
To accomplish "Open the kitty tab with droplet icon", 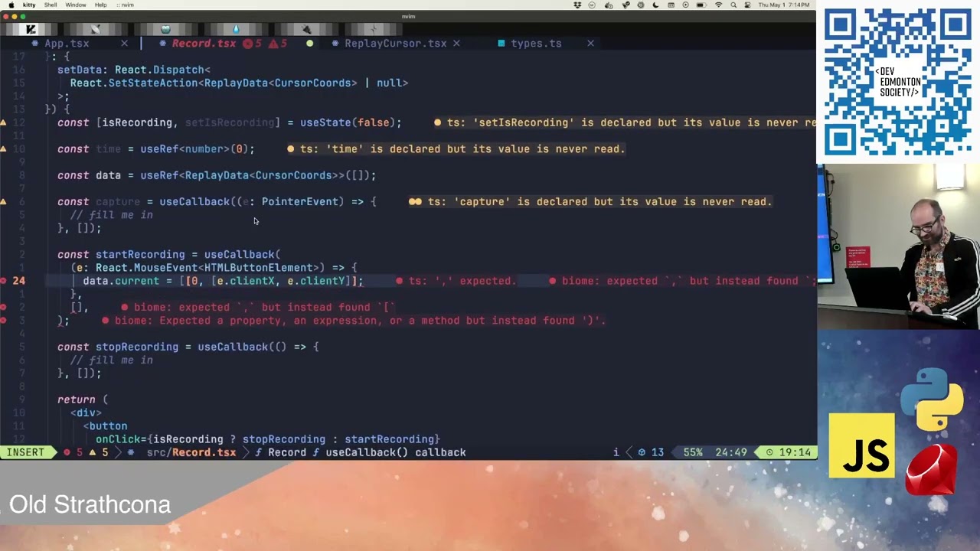I will pyautogui.click(x=236, y=29).
